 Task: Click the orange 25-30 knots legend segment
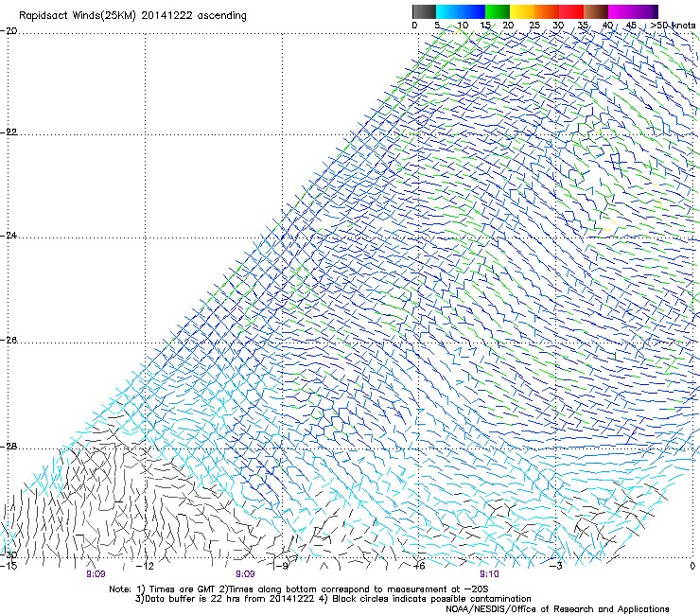coord(547,11)
